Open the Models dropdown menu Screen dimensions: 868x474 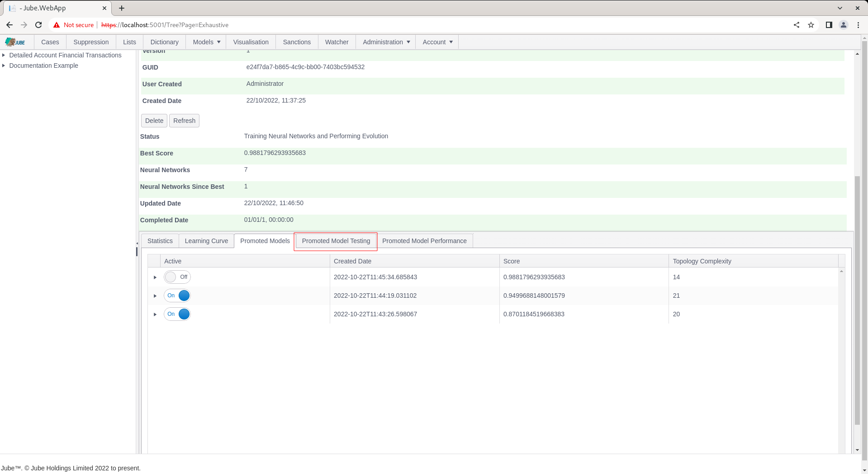pos(206,42)
